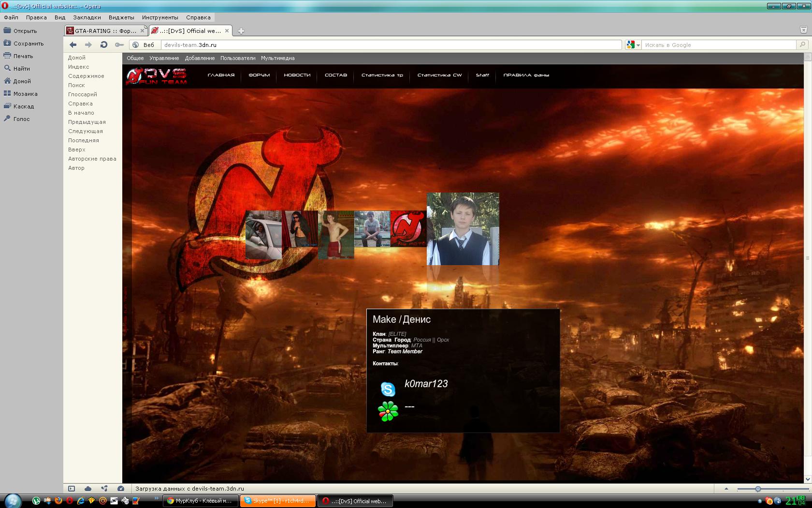
Task: Toggle the Opera Turbo speedometer icon
Action: click(x=121, y=489)
